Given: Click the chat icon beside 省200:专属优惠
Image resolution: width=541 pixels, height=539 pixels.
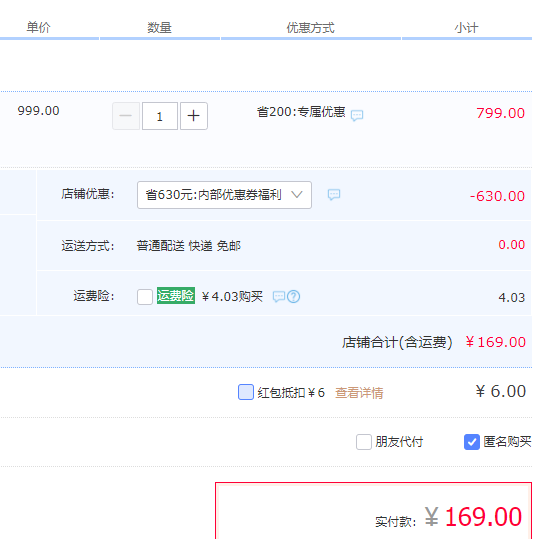Looking at the screenshot, I should pyautogui.click(x=357, y=115).
